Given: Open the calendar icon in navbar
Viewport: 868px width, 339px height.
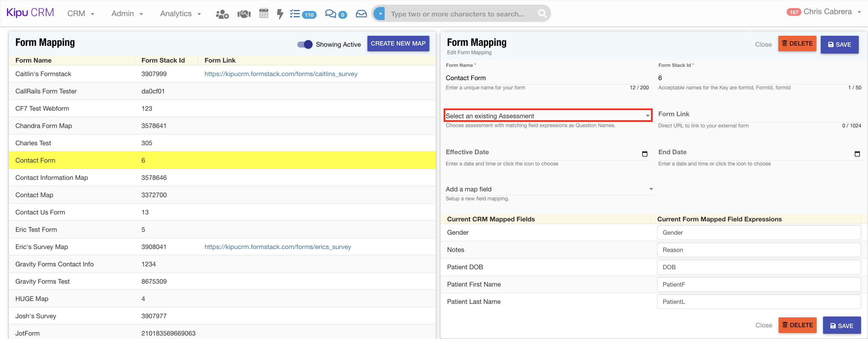Looking at the screenshot, I should [264, 14].
